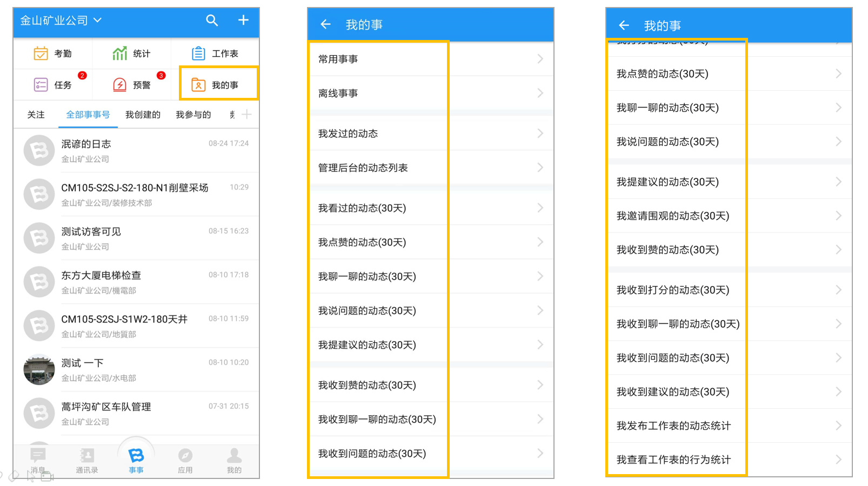Tap the 测试 一下 avatar photo

[39, 369]
